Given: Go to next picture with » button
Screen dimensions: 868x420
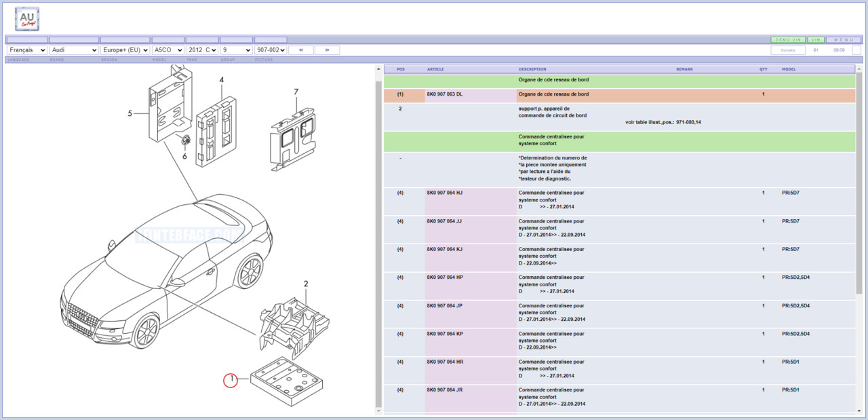Looking at the screenshot, I should coord(327,50).
